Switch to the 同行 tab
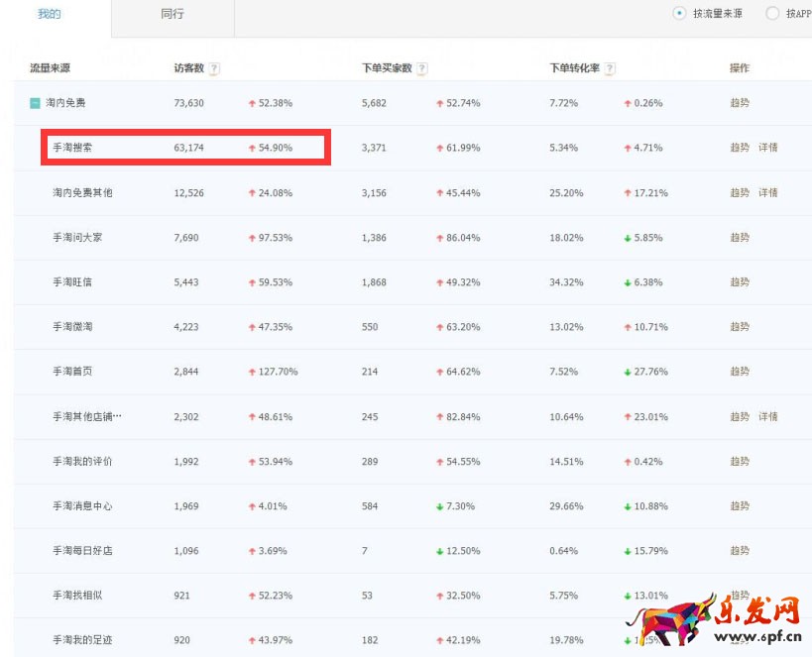Image resolution: width=812 pixels, height=657 pixels. pos(173,14)
